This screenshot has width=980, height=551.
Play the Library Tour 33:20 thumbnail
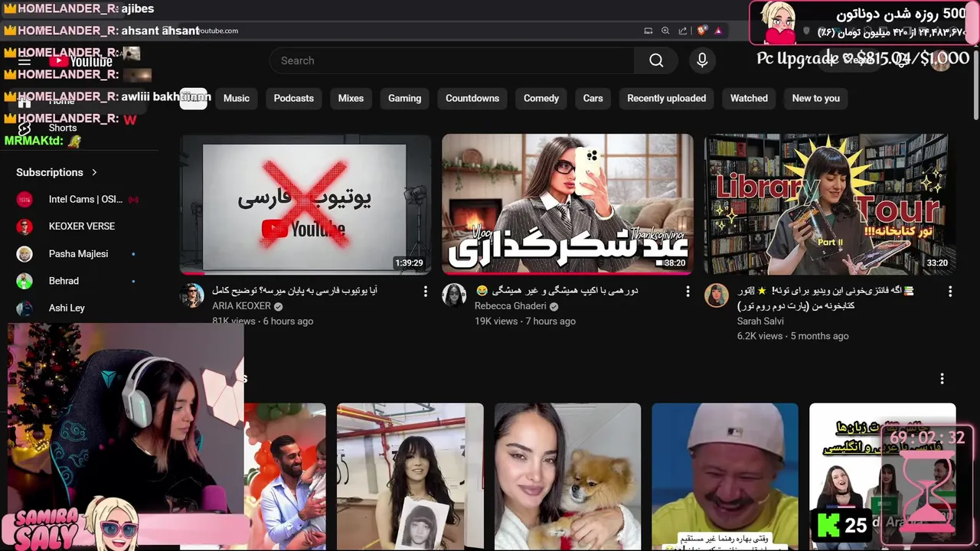tap(830, 204)
